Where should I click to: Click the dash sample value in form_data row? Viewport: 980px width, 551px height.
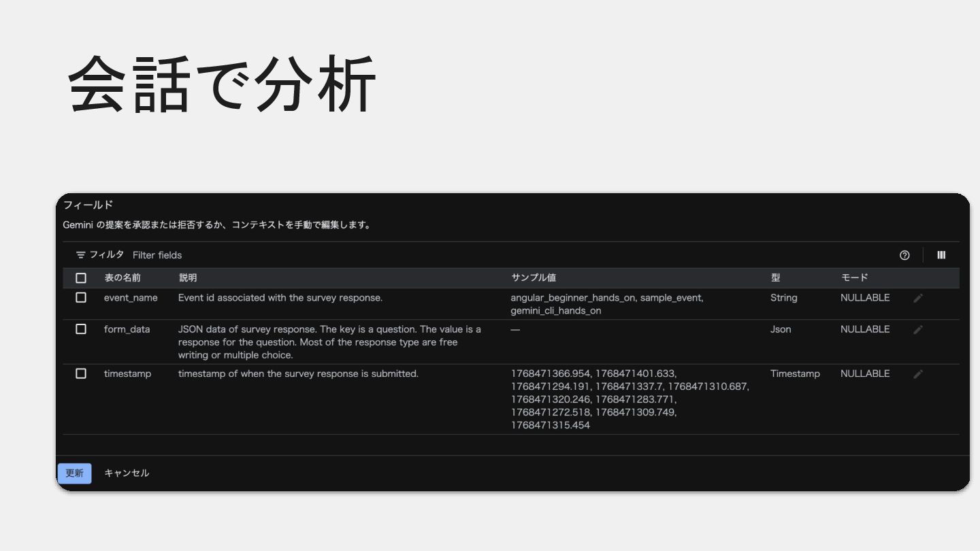515,329
